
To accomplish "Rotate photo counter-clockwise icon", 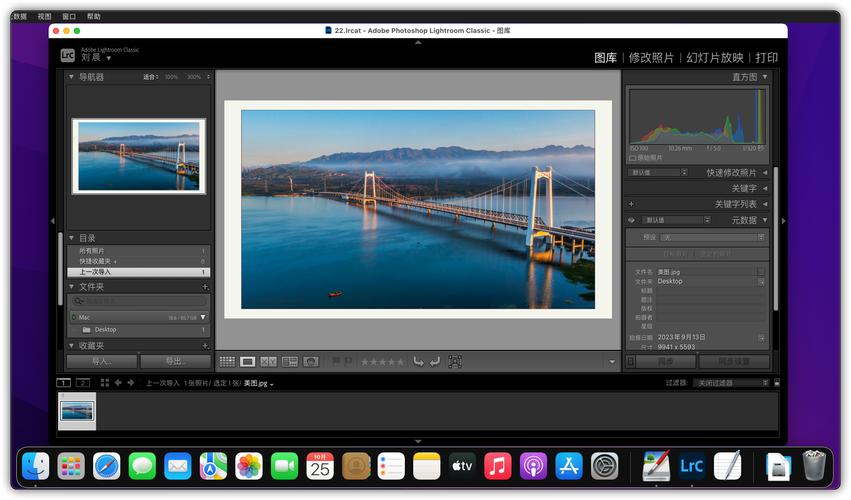I will (418, 362).
